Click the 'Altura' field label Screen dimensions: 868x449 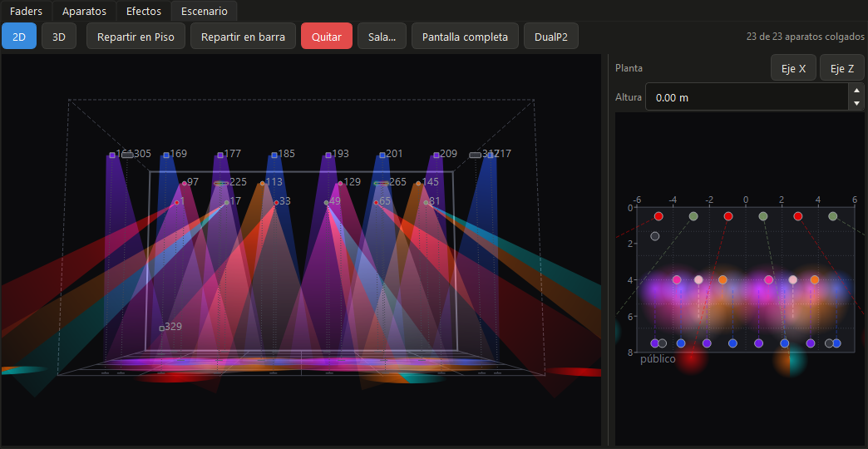pos(629,97)
